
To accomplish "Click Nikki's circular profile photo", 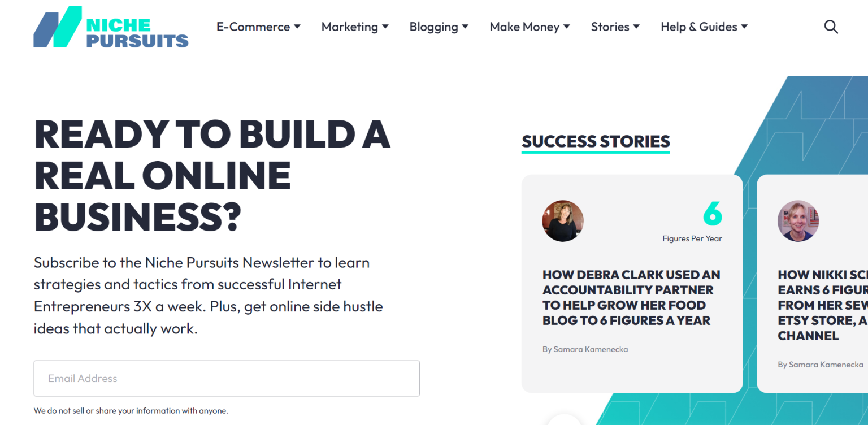I will [x=798, y=221].
